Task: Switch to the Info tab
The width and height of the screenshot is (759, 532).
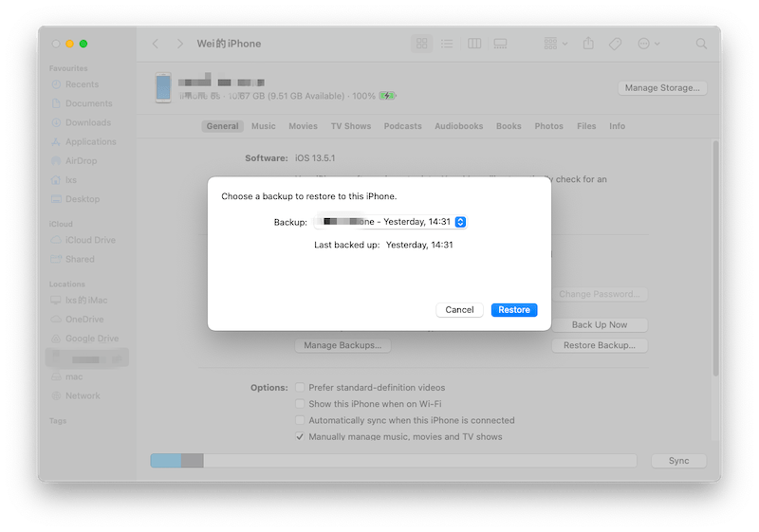Action: 618,126
